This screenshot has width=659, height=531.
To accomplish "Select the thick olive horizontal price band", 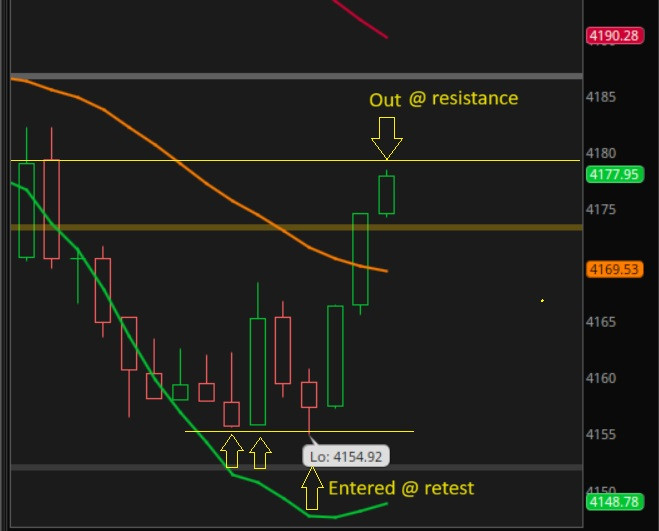I will click(x=297, y=227).
